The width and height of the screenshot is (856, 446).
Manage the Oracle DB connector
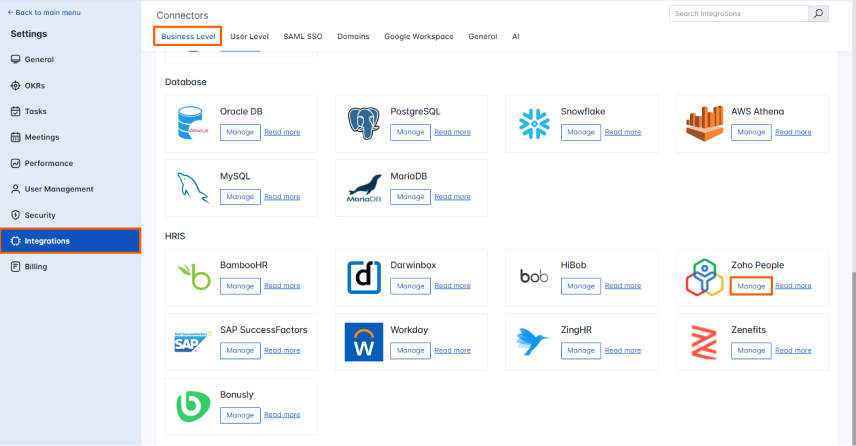point(240,132)
